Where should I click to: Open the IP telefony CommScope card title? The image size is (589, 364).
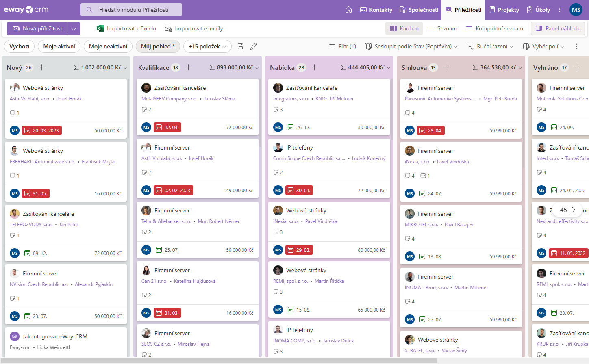click(x=300, y=147)
